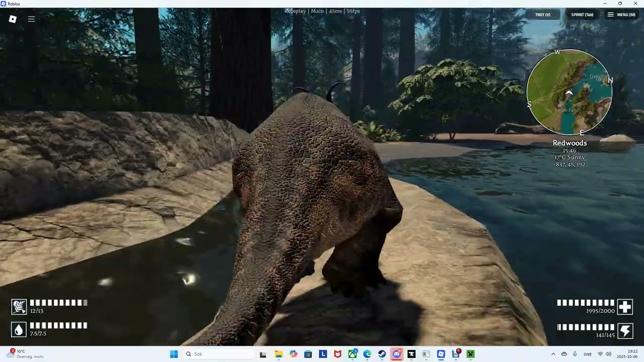Toggle TROT (X) movement mode
This screenshot has width=644, height=362.
pos(542,15)
